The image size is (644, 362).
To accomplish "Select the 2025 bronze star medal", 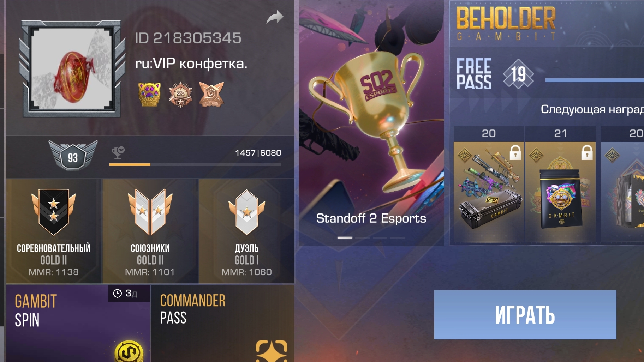I will (x=180, y=94).
